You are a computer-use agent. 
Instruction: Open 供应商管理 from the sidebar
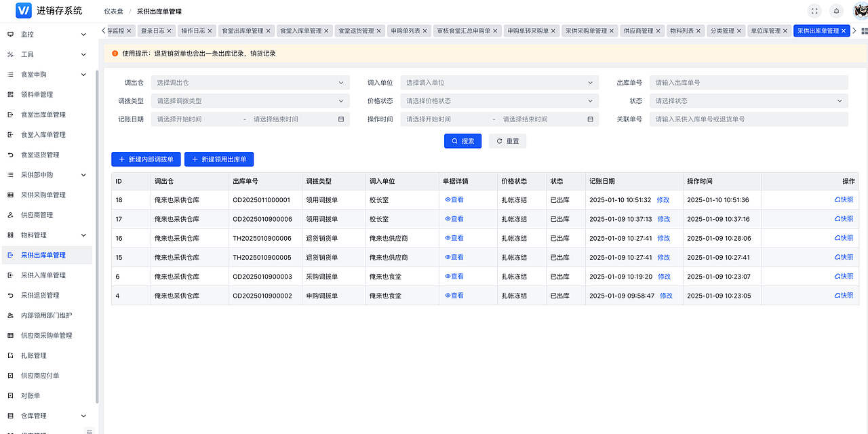tap(9, 214)
